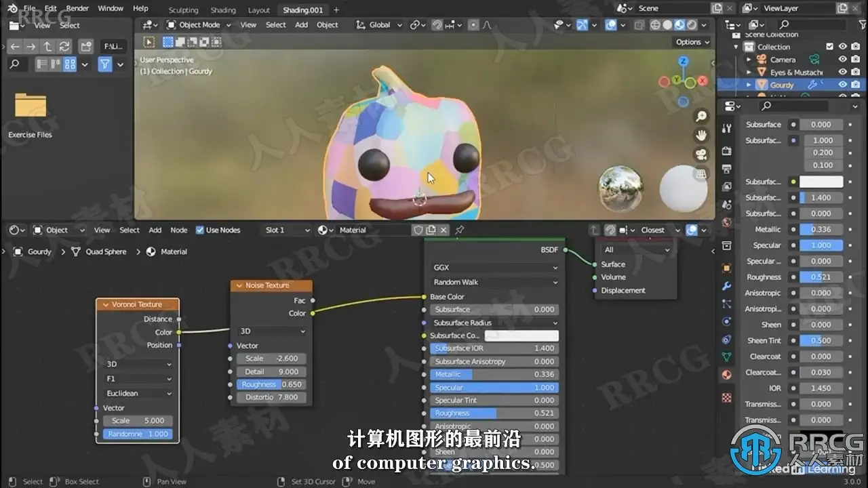
Task: Open Material properties tab
Action: 727,374
